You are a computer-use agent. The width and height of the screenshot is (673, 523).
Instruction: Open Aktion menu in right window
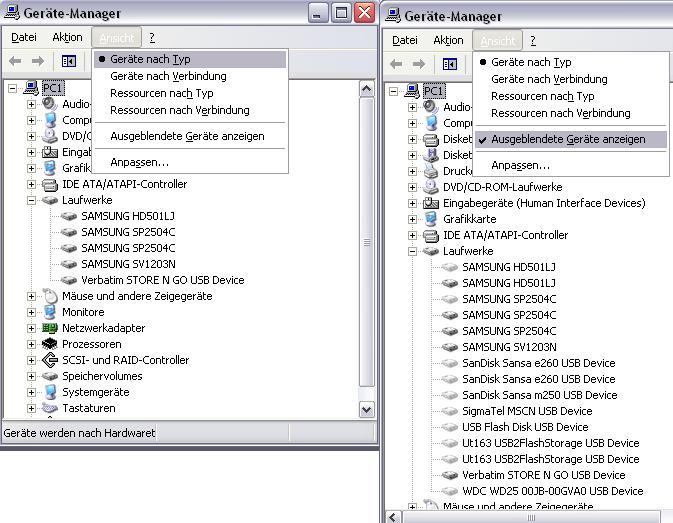point(448,40)
